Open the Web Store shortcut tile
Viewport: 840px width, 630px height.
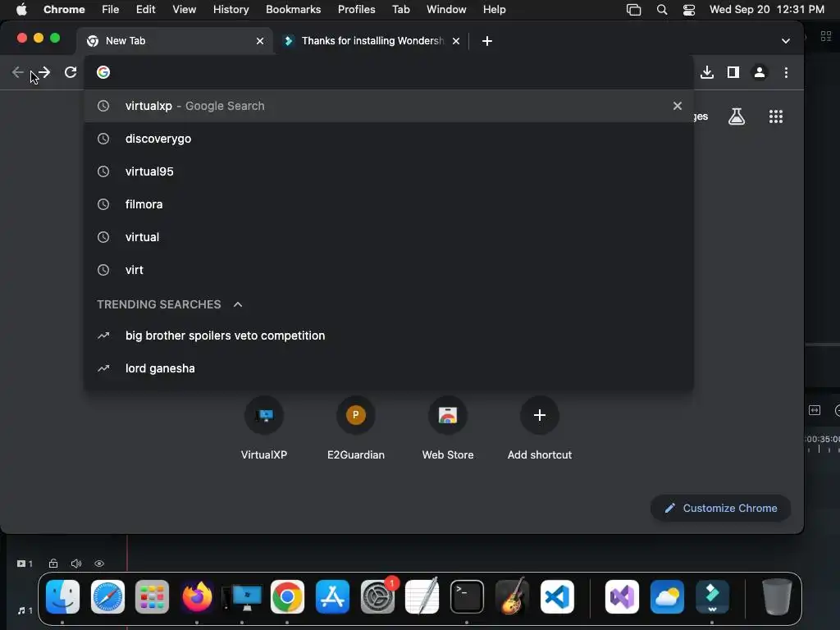448,428
